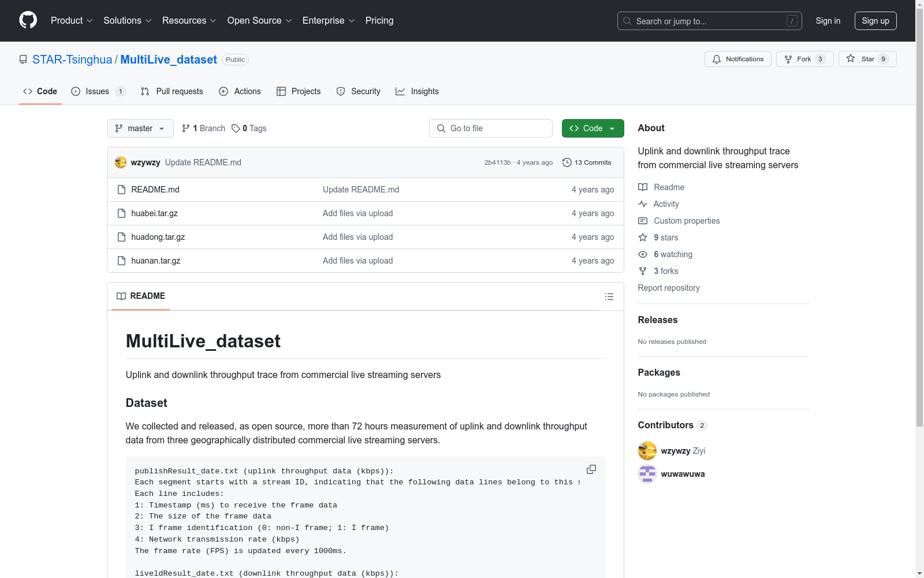Click the Sign up button
924x578 pixels.
[x=875, y=21]
